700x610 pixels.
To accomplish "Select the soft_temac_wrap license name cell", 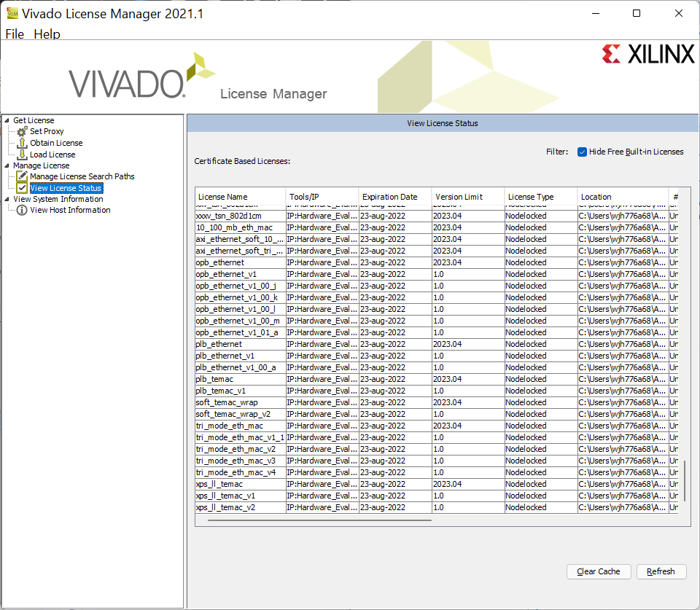I will (x=241, y=402).
